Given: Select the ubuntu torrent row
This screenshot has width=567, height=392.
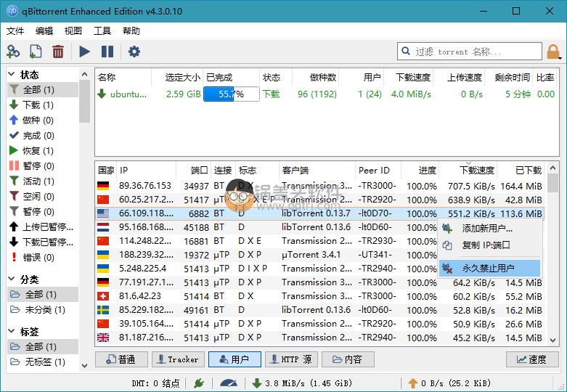Looking at the screenshot, I should (x=327, y=94).
